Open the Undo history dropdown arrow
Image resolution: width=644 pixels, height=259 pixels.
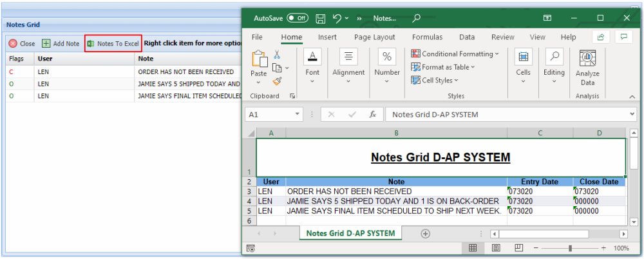point(346,18)
